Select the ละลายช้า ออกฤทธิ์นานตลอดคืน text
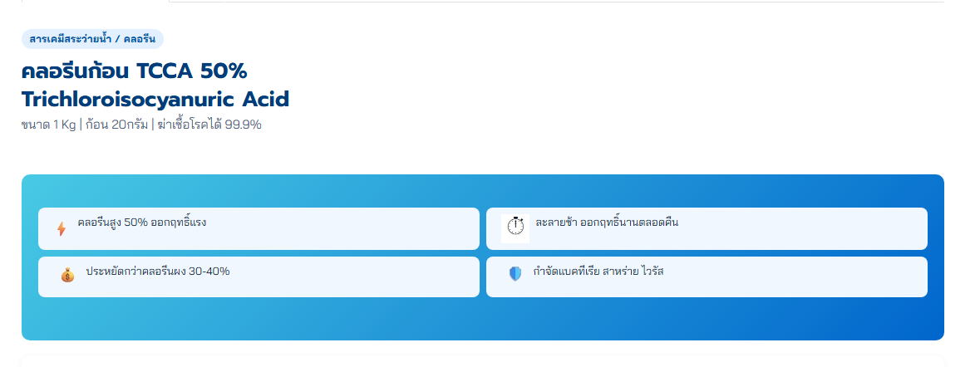Screen dimensions: 980x367 tap(607, 223)
